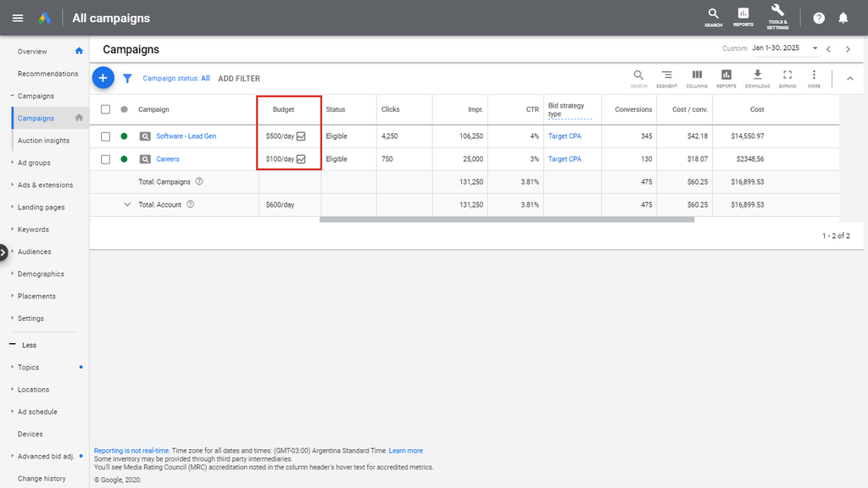Screen dimensions: 868x488
Task: Open the custom date range dropdown
Action: point(815,49)
